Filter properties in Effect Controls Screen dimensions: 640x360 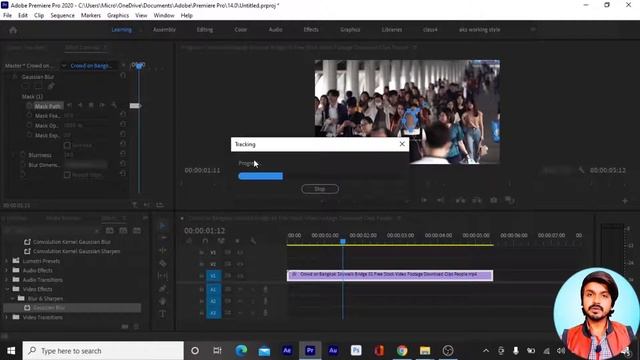click(x=134, y=204)
